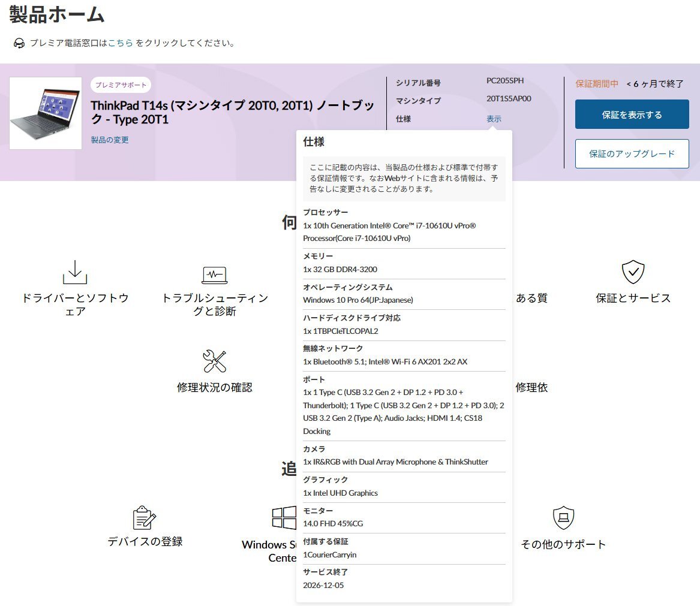Image resolution: width=700 pixels, height=606 pixels.
Task: Click the 保証を表示する button
Action: tap(632, 114)
